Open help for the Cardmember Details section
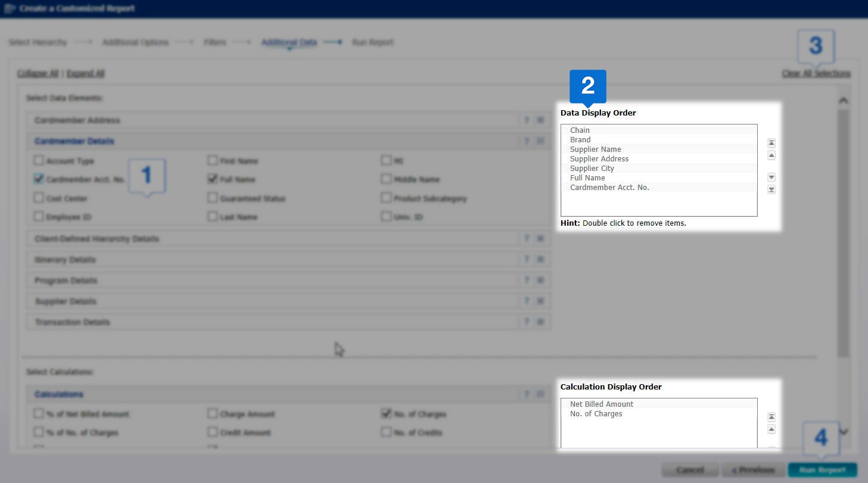 [x=527, y=141]
